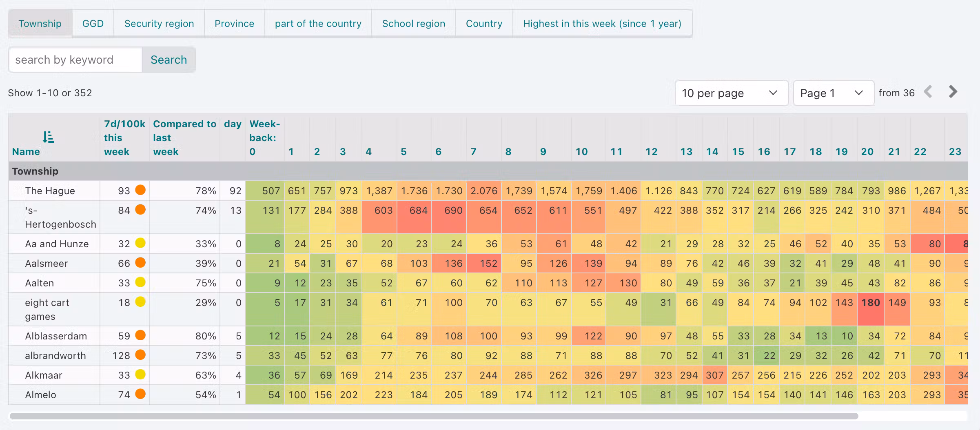Click orange status dot for Aalsmeer
The image size is (980, 430).
[140, 263]
